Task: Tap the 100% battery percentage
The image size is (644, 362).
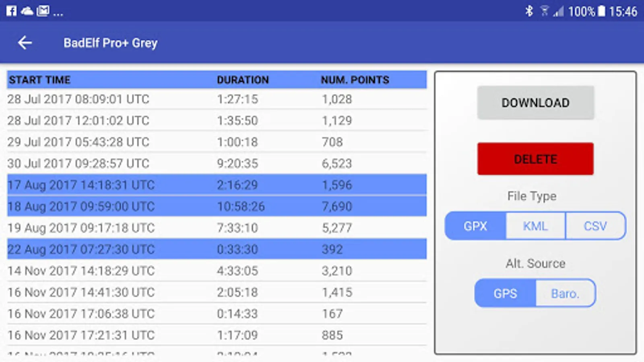Action: [582, 11]
